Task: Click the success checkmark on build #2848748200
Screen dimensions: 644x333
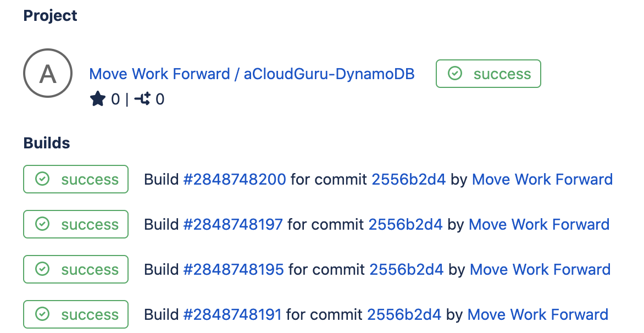Action: 43,179
